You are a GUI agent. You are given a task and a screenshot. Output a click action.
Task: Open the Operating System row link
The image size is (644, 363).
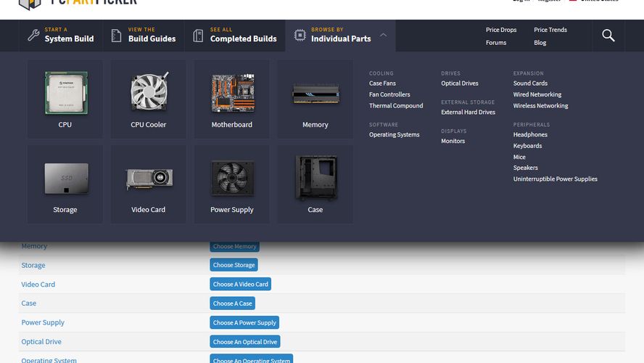[x=49, y=359]
